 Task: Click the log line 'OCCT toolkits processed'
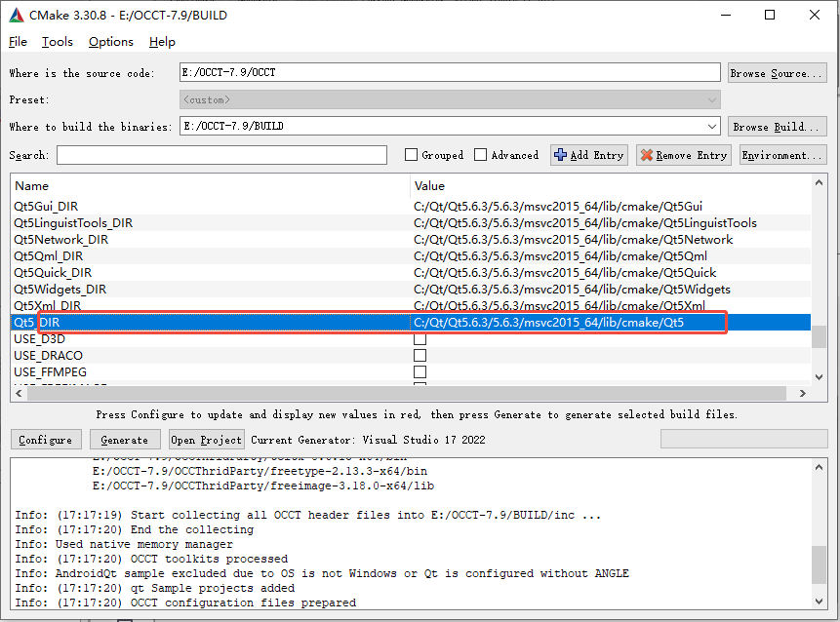tap(151, 559)
